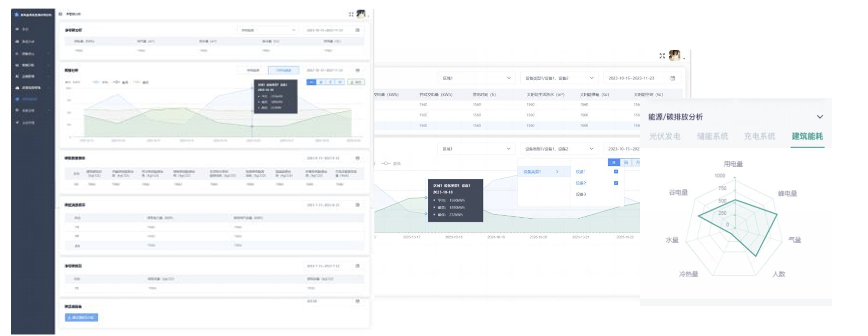Open dropdown in left dashboard top card
The image size is (868, 336).
pyautogui.click(x=268, y=30)
